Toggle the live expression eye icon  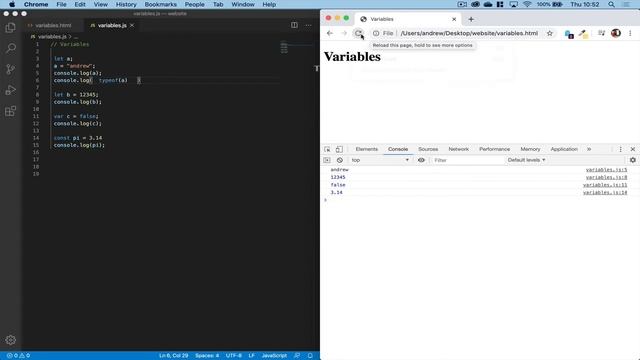click(x=421, y=160)
